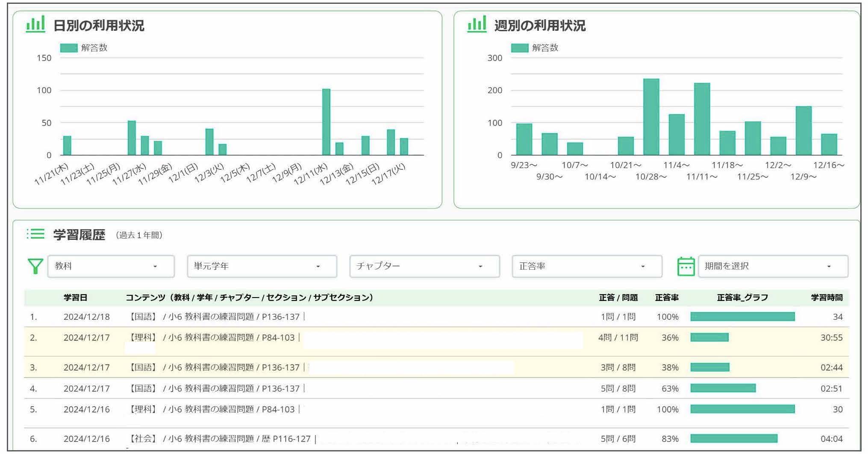
Task: Click the daily usage bar chart icon
Action: [35, 24]
